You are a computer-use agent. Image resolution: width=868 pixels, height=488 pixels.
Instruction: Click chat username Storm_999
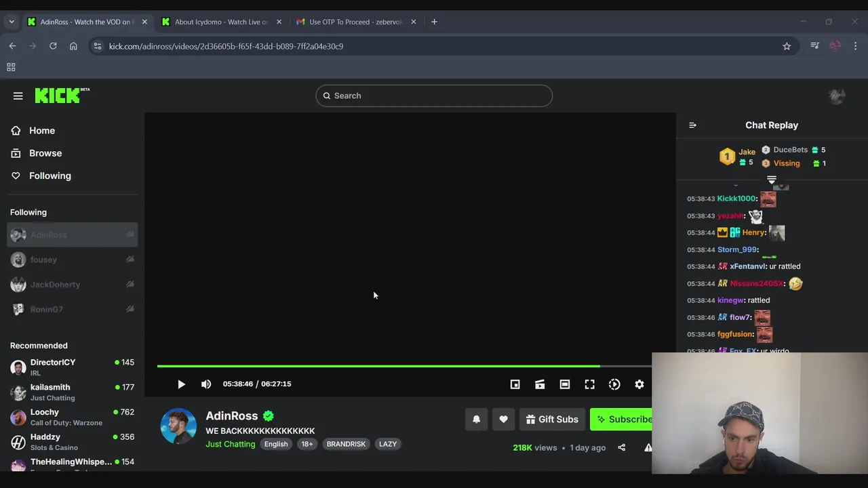(x=736, y=249)
